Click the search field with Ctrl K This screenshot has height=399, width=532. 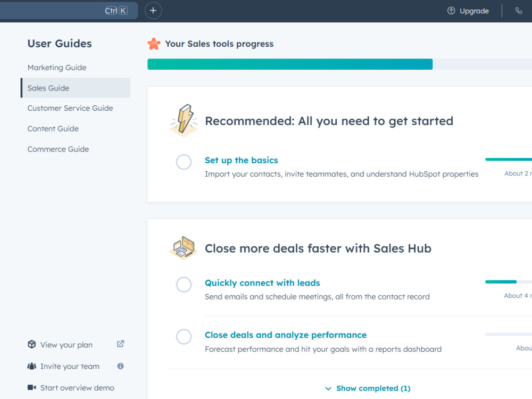coord(69,11)
